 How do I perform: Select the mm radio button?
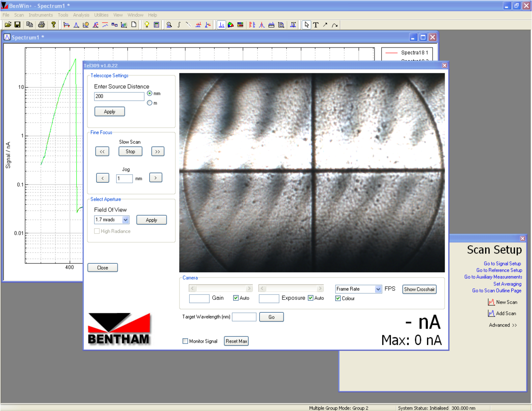click(x=149, y=94)
